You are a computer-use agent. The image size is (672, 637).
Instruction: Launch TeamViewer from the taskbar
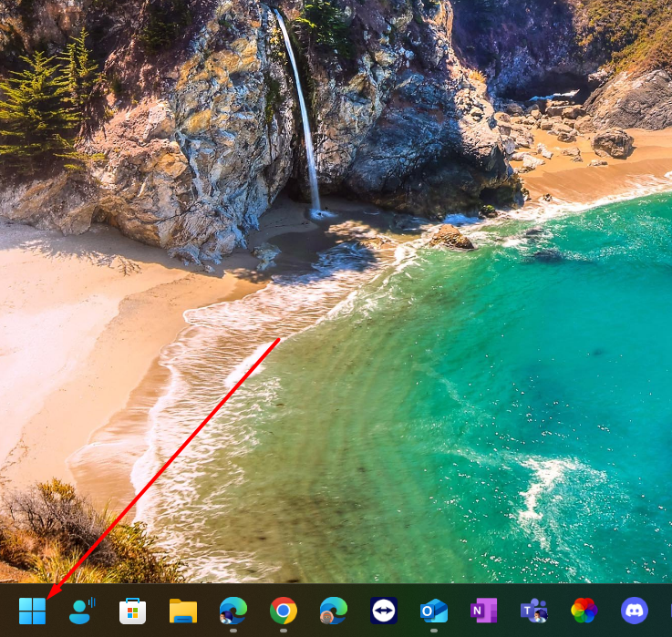coord(384,611)
